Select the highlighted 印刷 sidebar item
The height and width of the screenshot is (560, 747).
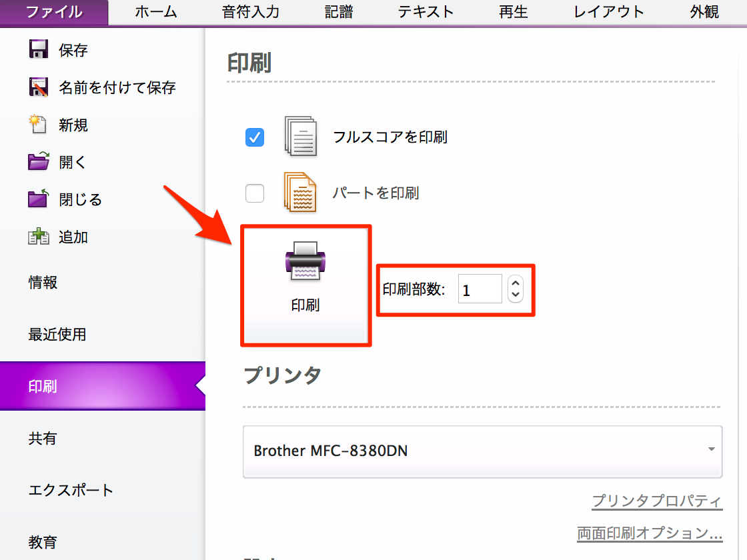point(103,386)
